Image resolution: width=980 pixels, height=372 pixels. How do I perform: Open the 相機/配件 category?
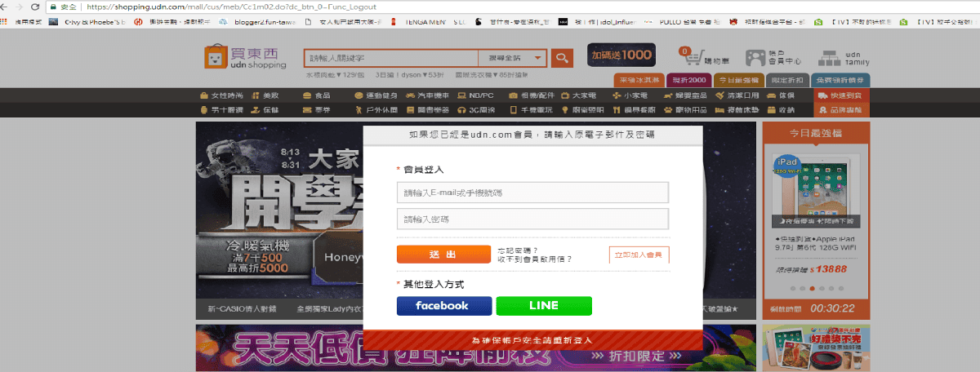(532, 95)
